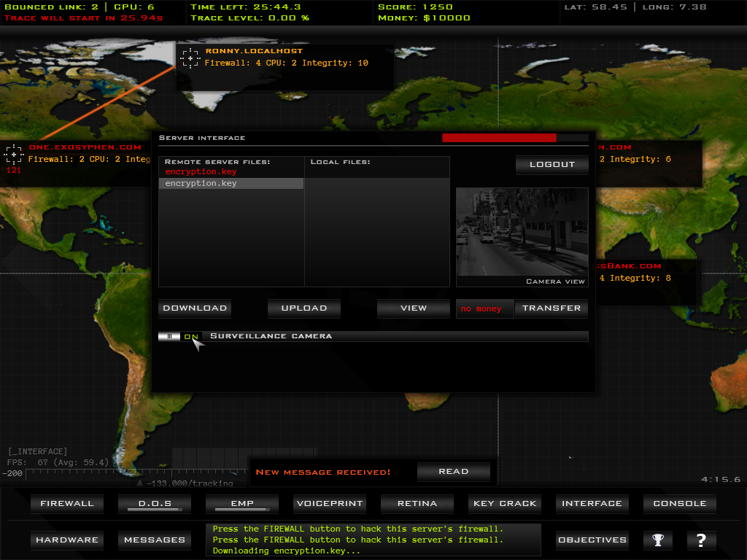Click the one.exosyphen.com server crosshair icon
Screen dimensions: 747x560
pyautogui.click(x=14, y=154)
